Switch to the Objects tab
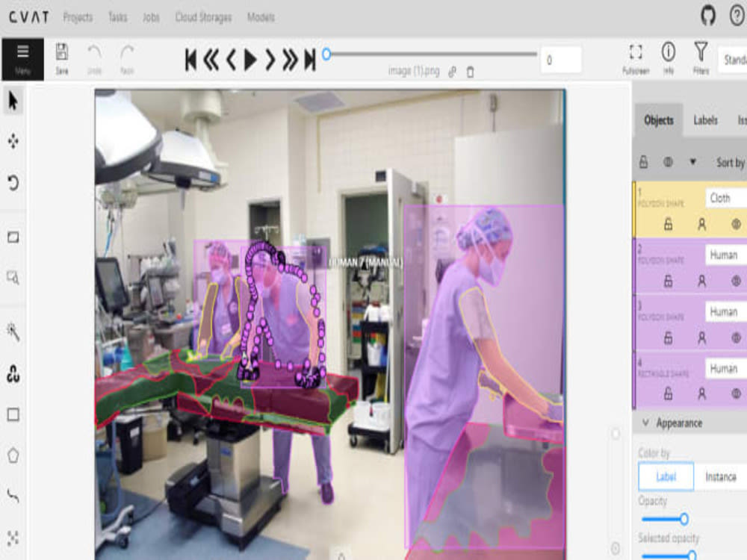 pos(659,120)
